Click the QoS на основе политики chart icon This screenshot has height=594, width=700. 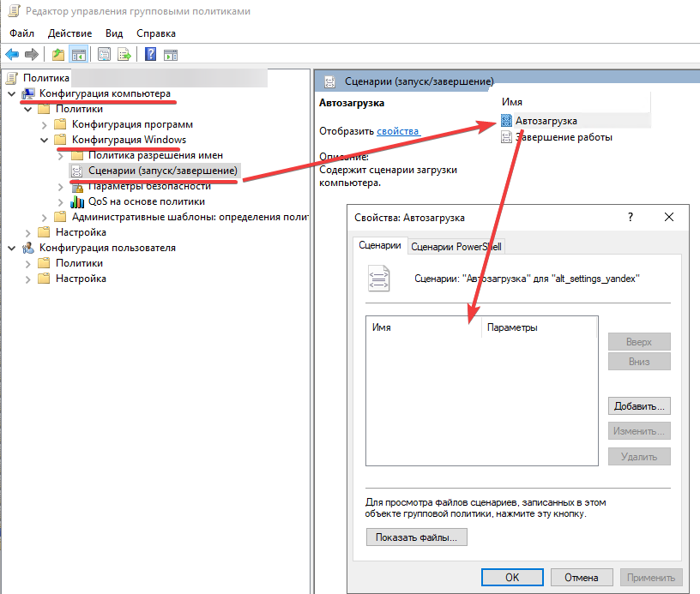77,201
